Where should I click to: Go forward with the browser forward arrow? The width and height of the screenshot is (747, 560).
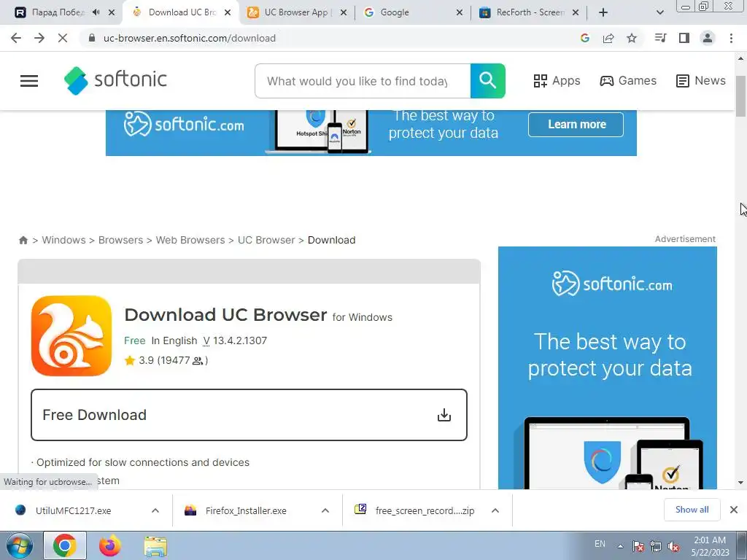[39, 38]
